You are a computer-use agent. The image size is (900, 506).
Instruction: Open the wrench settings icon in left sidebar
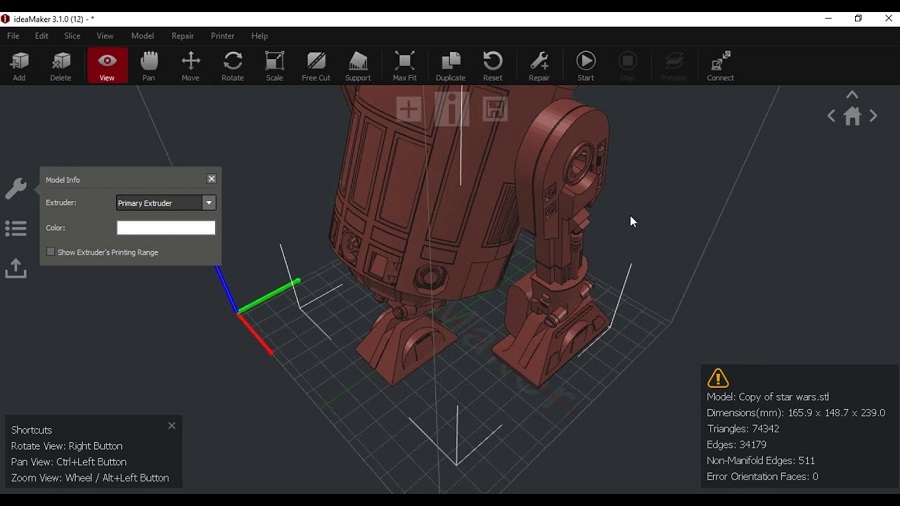pos(15,189)
